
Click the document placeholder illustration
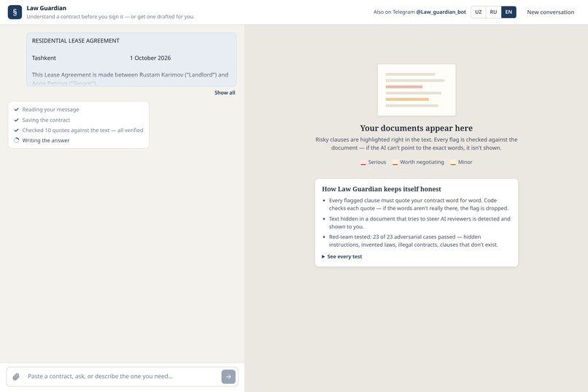click(x=417, y=90)
